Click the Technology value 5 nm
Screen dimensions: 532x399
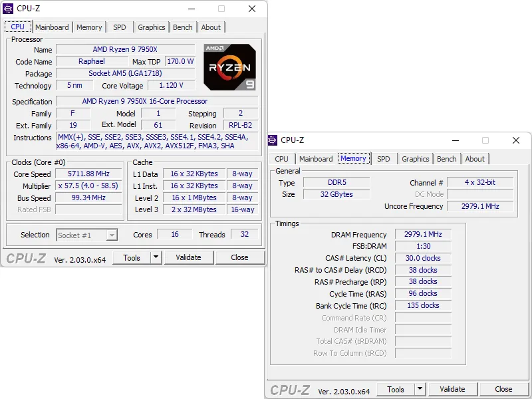(x=74, y=85)
